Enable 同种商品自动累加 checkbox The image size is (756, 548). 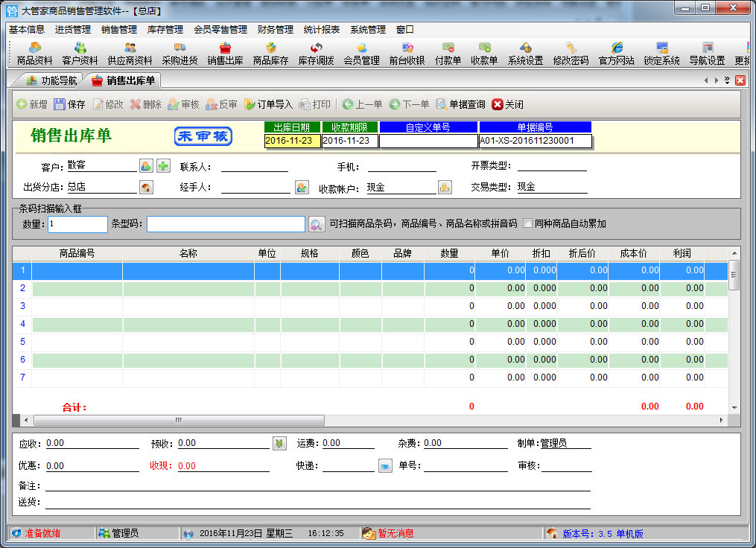(x=527, y=223)
